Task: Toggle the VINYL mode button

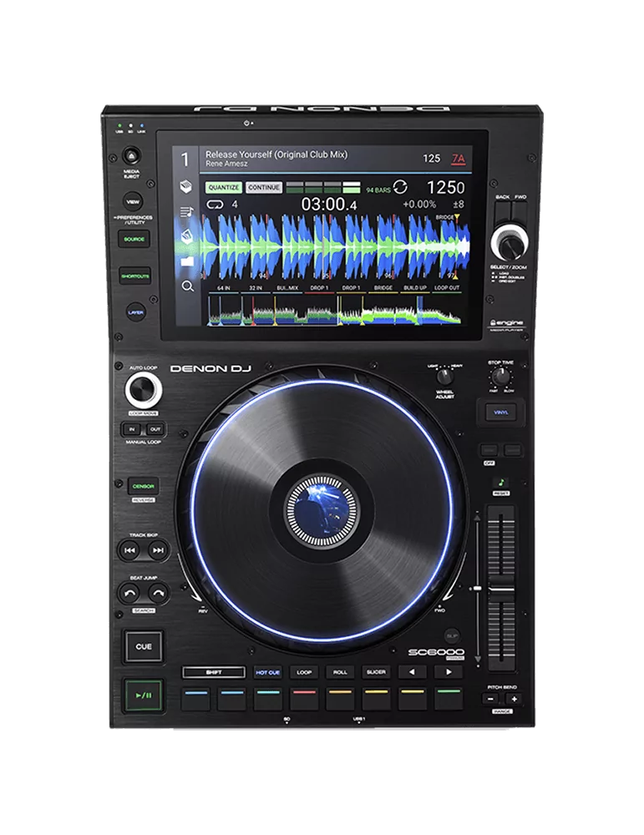Action: coord(500,412)
